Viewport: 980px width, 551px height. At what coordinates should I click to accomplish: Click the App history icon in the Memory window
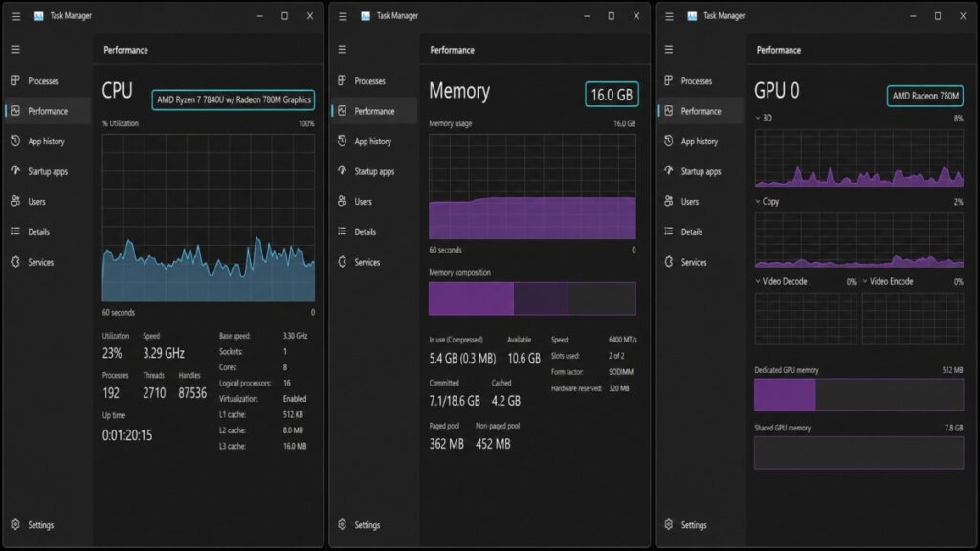[x=342, y=141]
